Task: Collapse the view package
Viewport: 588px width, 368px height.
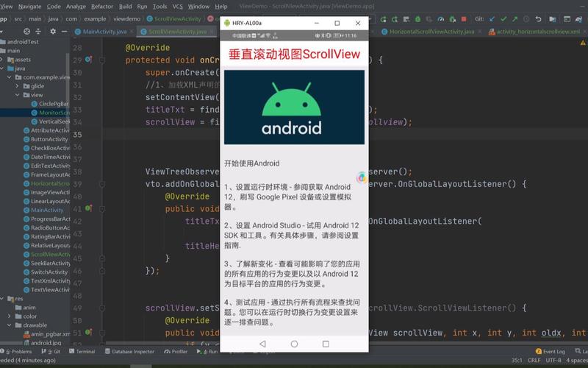Action: coord(17,95)
